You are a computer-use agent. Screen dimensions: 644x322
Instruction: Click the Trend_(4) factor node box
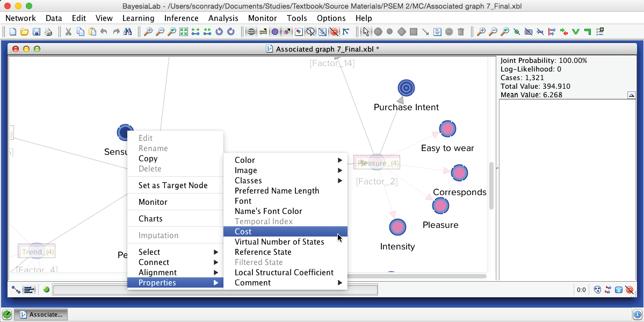click(36, 251)
